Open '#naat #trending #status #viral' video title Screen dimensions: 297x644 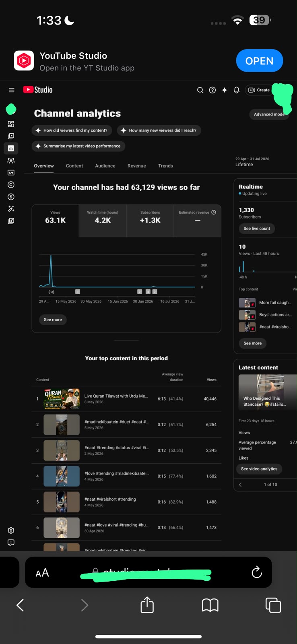(116, 448)
